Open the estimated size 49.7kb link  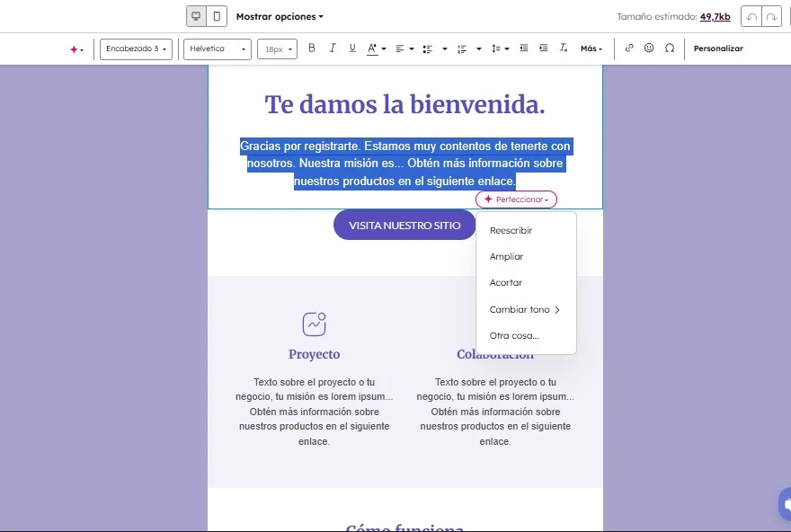pos(714,15)
